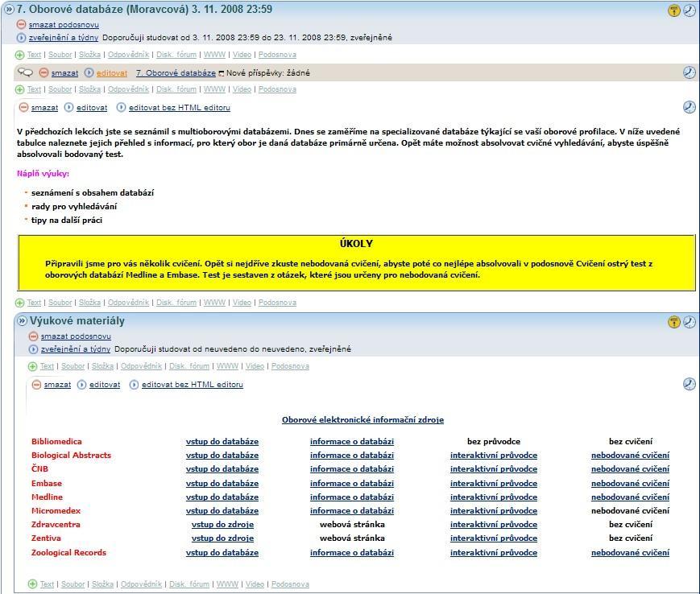The width and height of the screenshot is (700, 594).
Task: Click smazat podosnovu under the top heading
Action: [64, 25]
